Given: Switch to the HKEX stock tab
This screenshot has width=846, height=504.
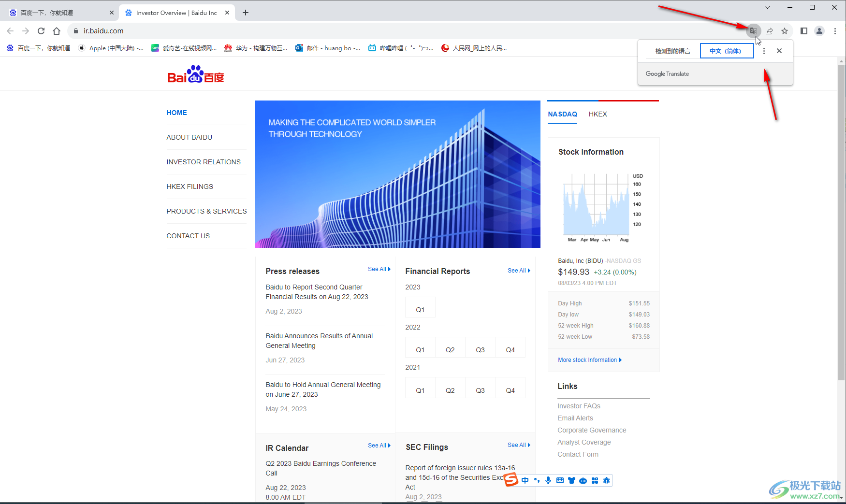Looking at the screenshot, I should [x=598, y=114].
